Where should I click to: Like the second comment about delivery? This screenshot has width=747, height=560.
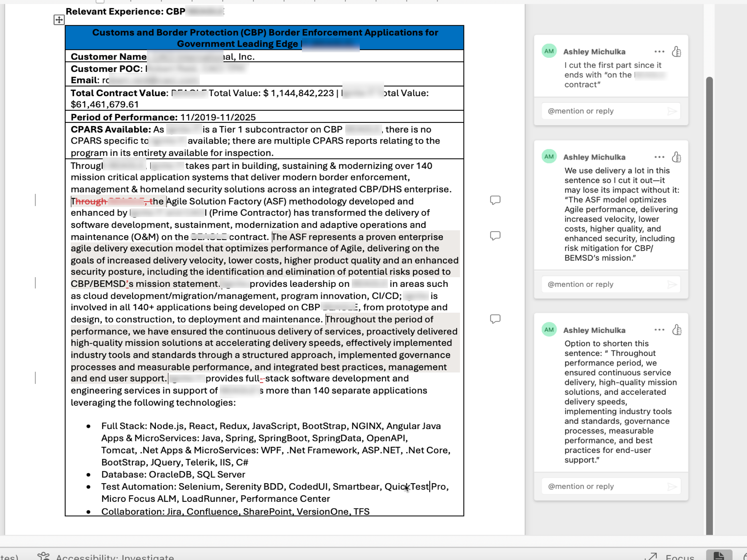click(x=676, y=157)
